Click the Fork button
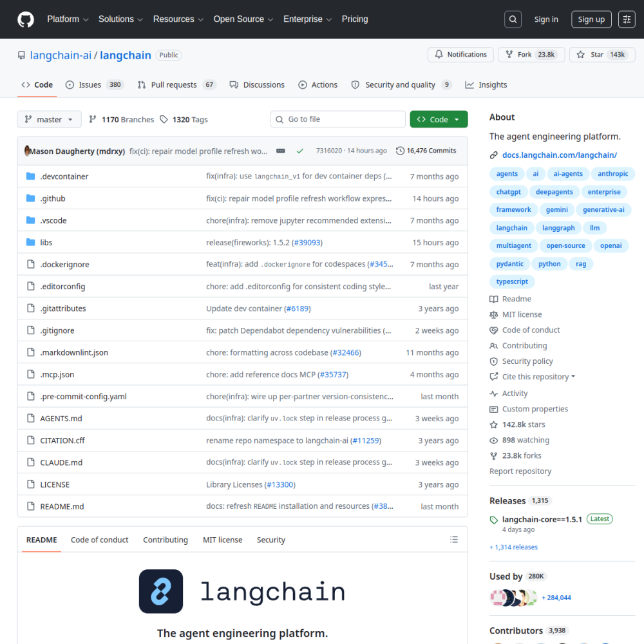This screenshot has height=644, width=644. tap(531, 55)
